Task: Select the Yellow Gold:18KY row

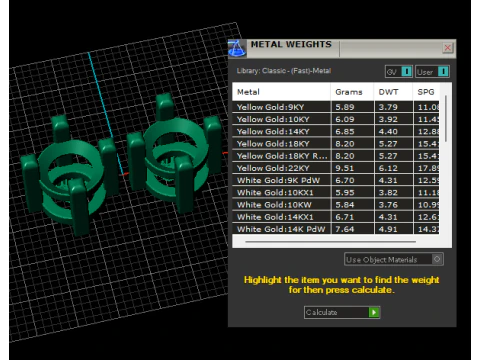Action: pos(336,144)
